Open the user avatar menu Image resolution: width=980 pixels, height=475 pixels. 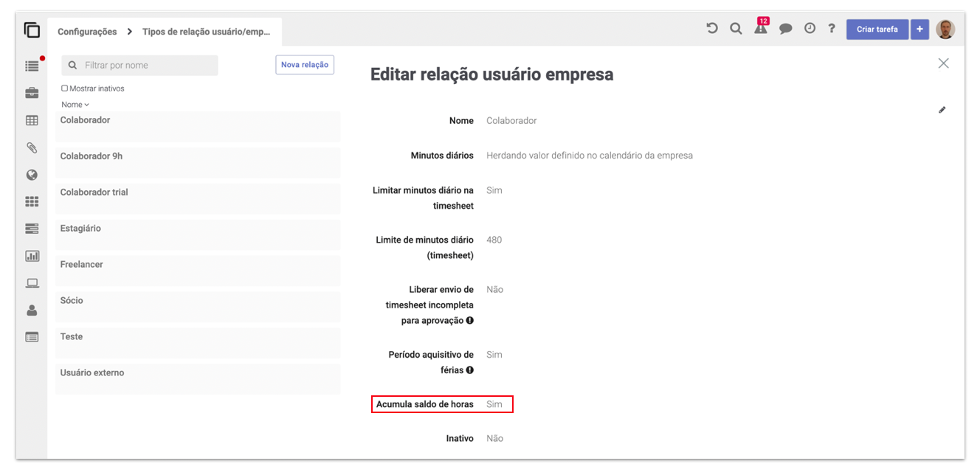coord(945,30)
